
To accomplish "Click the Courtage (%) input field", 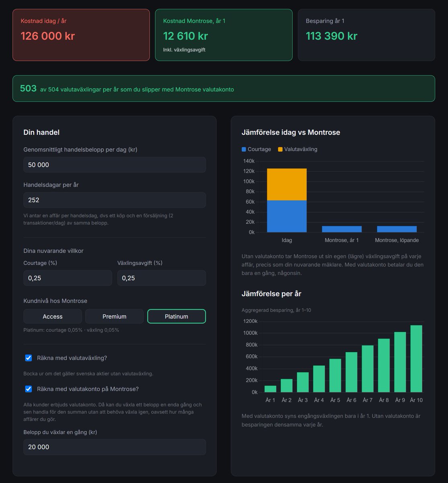I will pyautogui.click(x=68, y=278).
